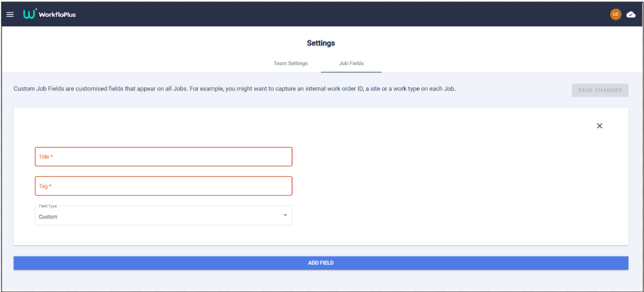Click the Tag asterisk label text
Image resolution: width=644 pixels, height=292 pixels.
coord(45,186)
